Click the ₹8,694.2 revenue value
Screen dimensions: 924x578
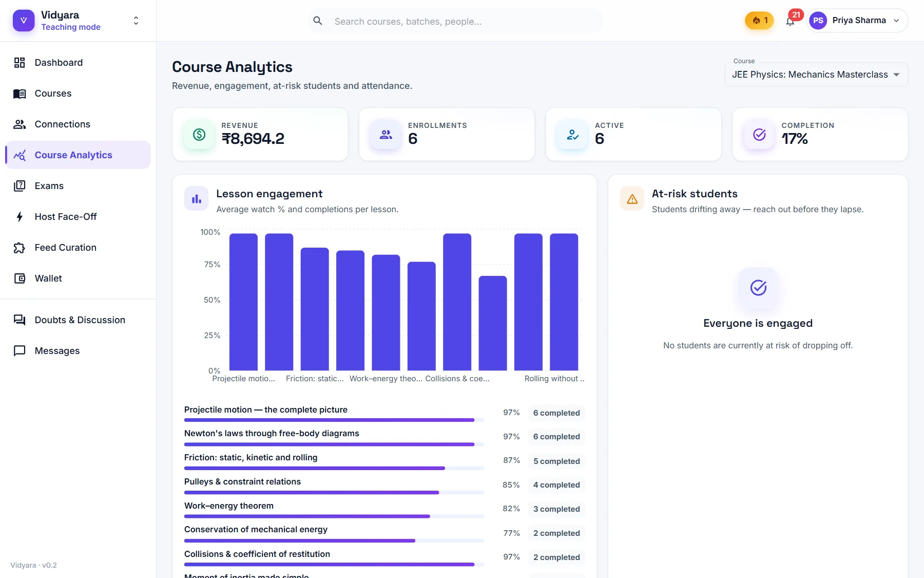coord(253,139)
